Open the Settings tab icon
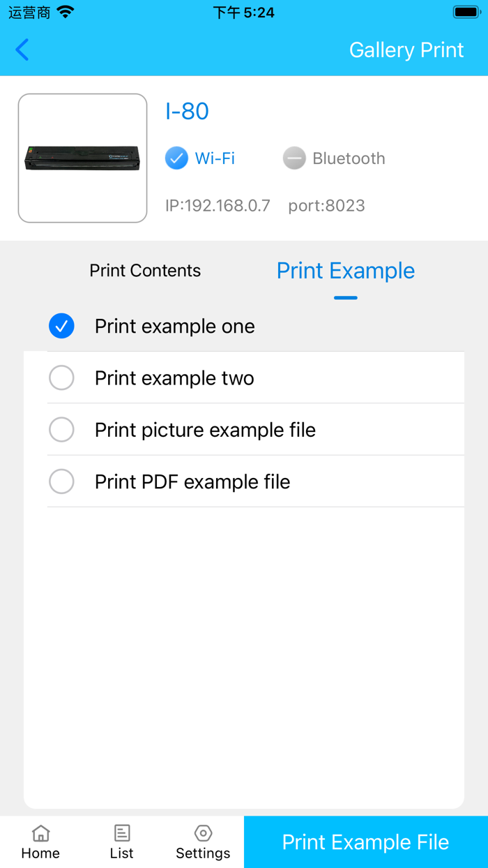Viewport: 488px width, 868px height. click(x=203, y=832)
